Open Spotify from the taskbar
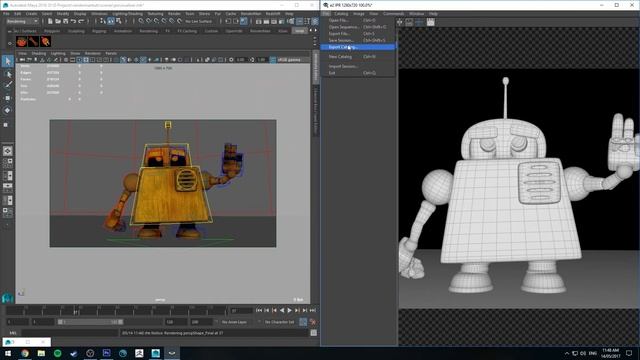Image resolution: width=640 pixels, height=360 pixels. coord(58,353)
